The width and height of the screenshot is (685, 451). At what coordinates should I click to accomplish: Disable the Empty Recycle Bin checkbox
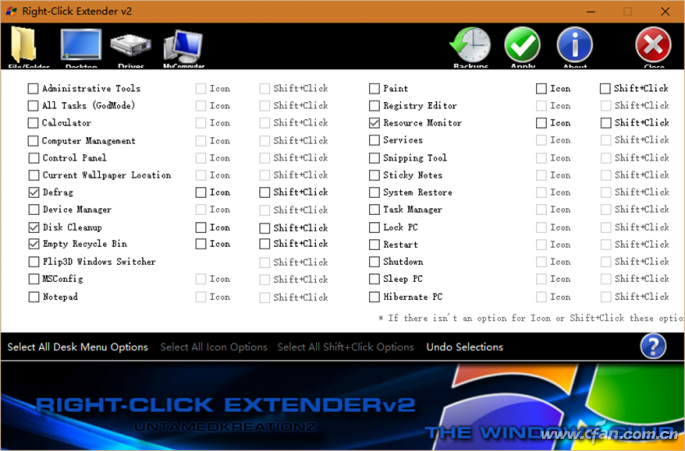33,244
